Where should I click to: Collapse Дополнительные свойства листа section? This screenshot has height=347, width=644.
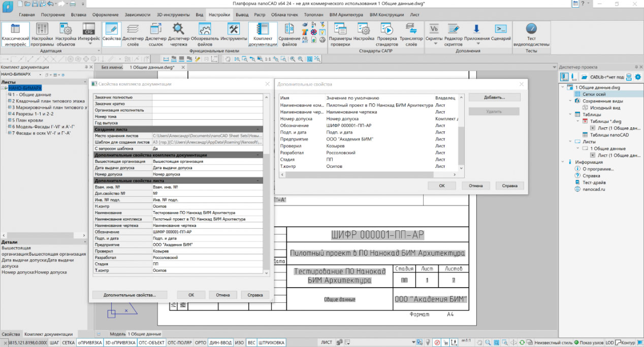pos(257,180)
